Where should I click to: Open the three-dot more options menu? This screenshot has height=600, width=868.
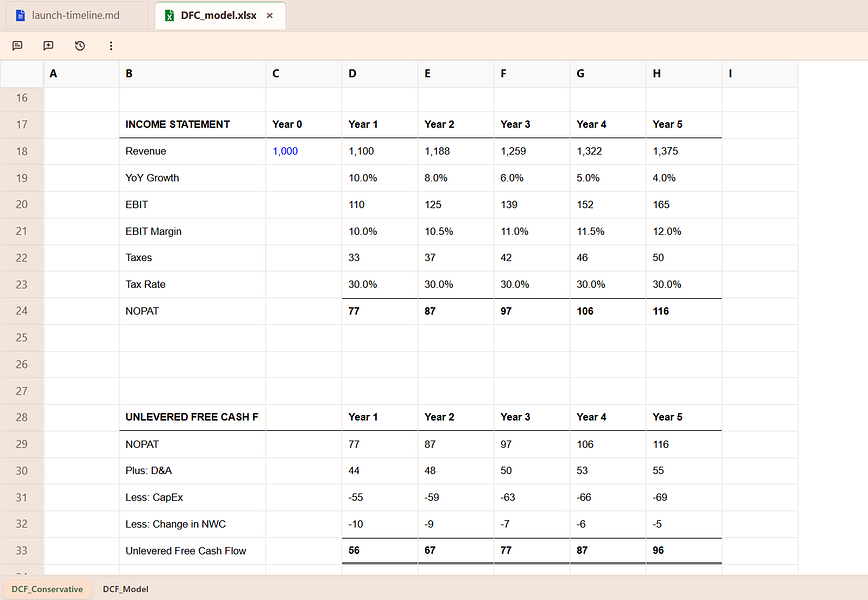pyautogui.click(x=111, y=45)
